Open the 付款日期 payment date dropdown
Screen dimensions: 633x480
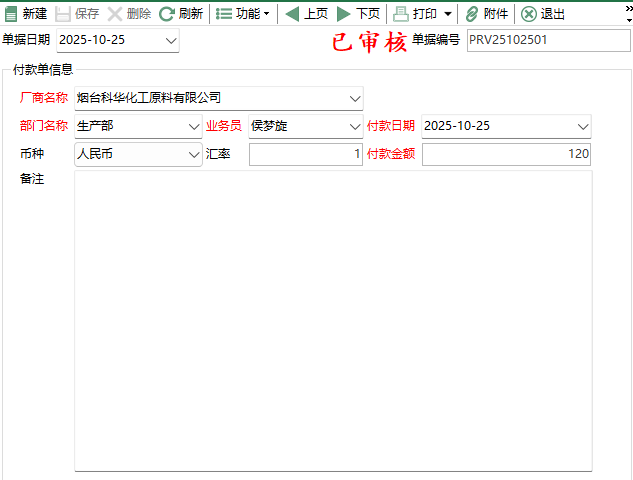(583, 127)
